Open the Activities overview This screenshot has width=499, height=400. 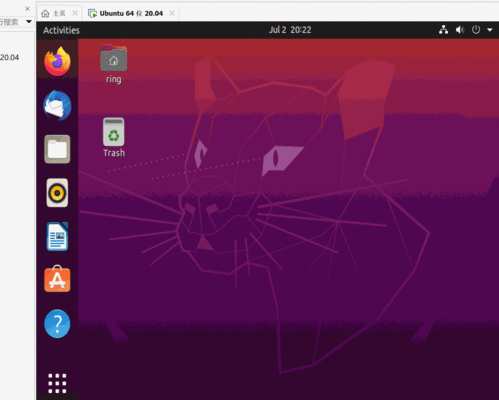coord(61,30)
